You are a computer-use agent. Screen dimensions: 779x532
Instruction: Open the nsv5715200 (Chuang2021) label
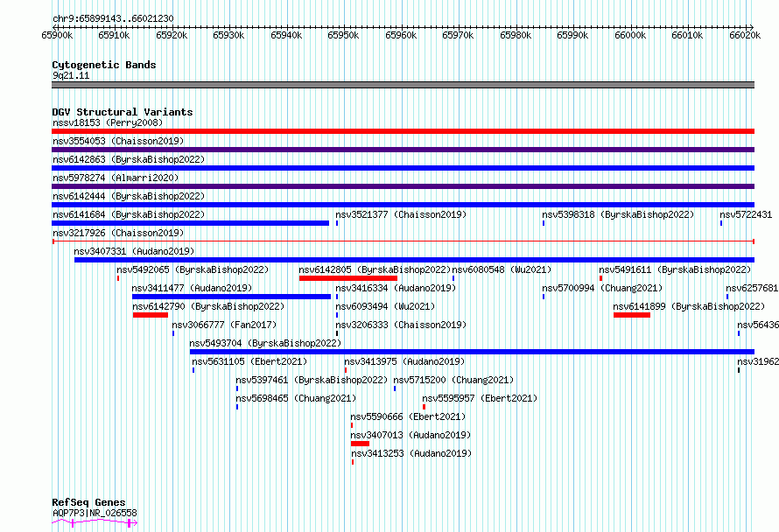tap(453, 380)
